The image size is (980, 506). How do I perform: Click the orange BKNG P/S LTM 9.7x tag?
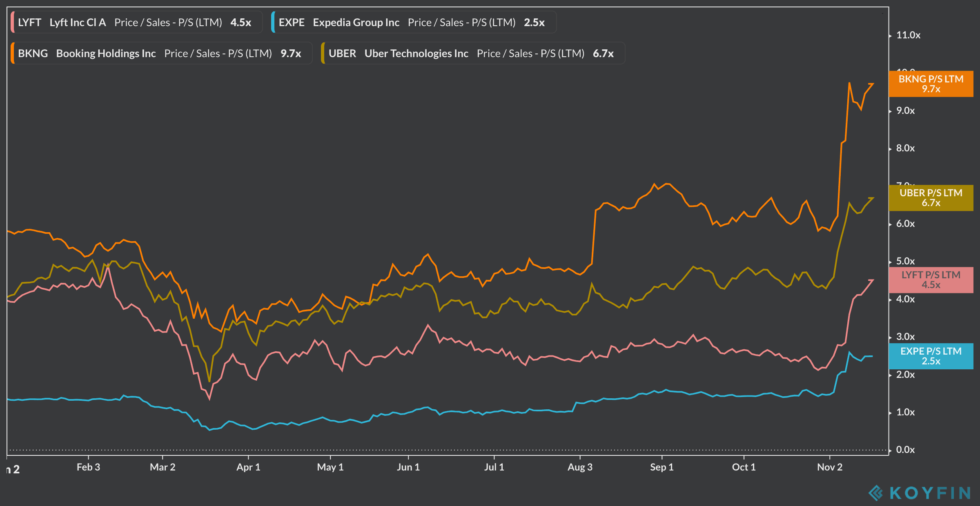tap(931, 84)
